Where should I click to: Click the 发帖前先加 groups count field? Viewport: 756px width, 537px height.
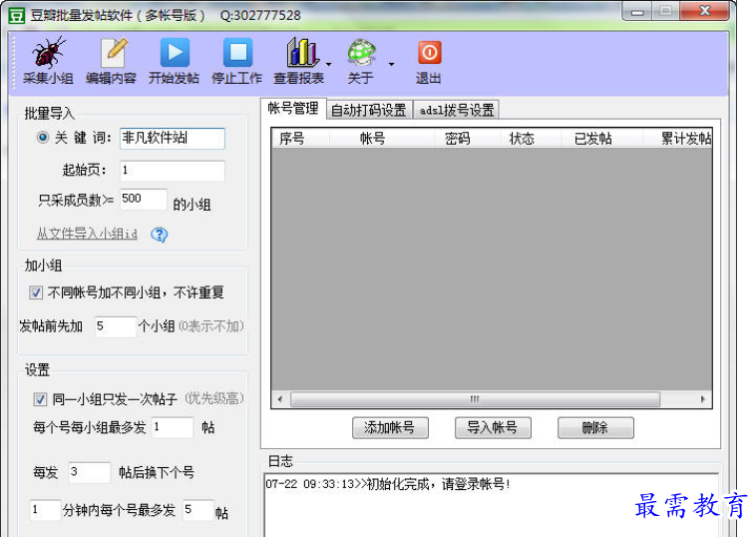point(116,326)
